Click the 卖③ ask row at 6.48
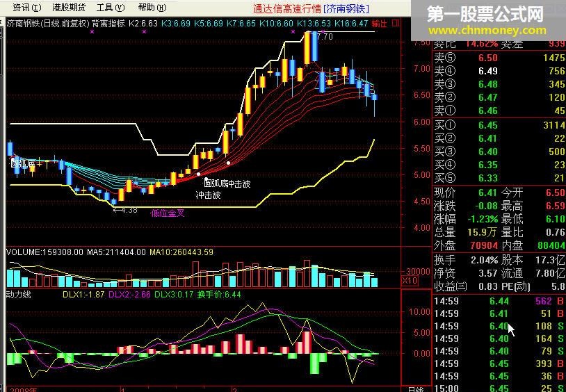This screenshot has width=566, height=392. coord(499,84)
